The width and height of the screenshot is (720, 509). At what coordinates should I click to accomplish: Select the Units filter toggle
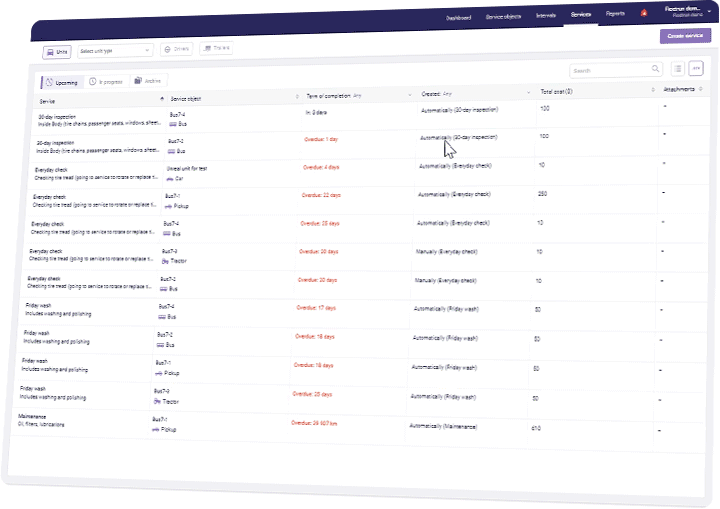point(56,50)
